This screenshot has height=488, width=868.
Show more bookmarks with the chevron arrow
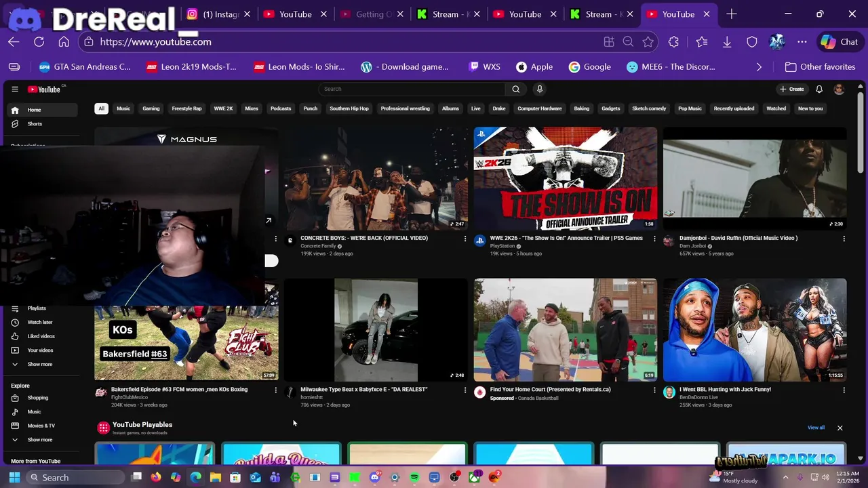tap(759, 67)
